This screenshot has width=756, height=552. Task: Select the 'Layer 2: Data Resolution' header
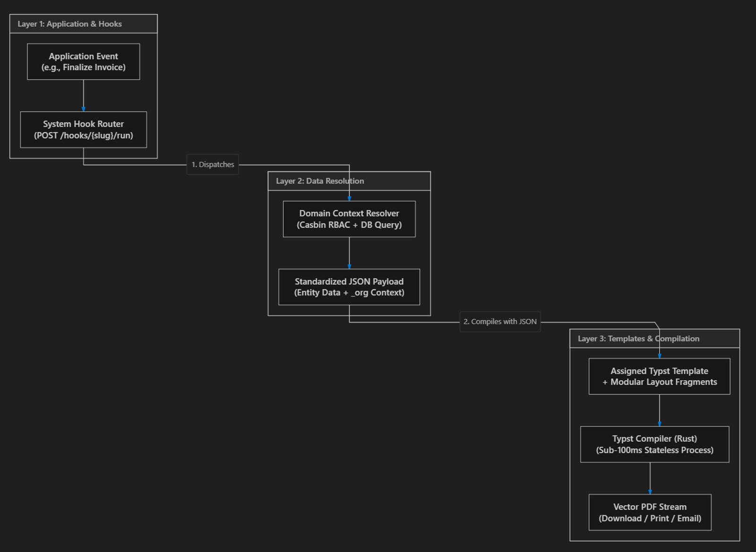(x=349, y=181)
